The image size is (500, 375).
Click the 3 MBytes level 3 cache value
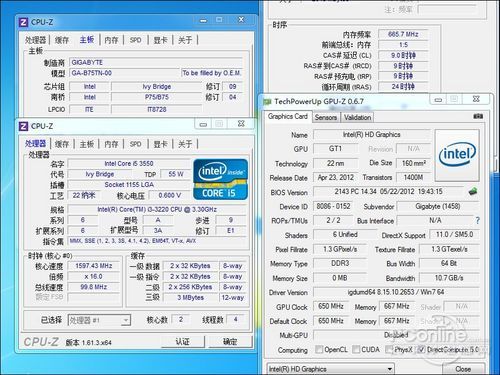(x=190, y=297)
